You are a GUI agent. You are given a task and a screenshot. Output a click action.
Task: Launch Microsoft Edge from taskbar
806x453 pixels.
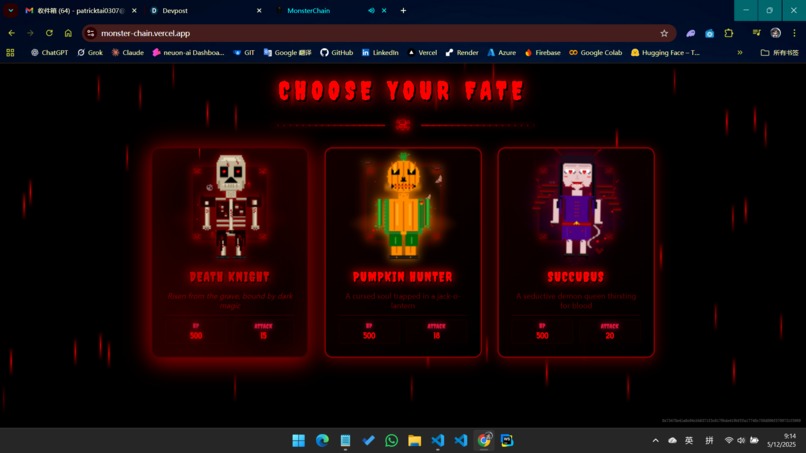tap(322, 441)
